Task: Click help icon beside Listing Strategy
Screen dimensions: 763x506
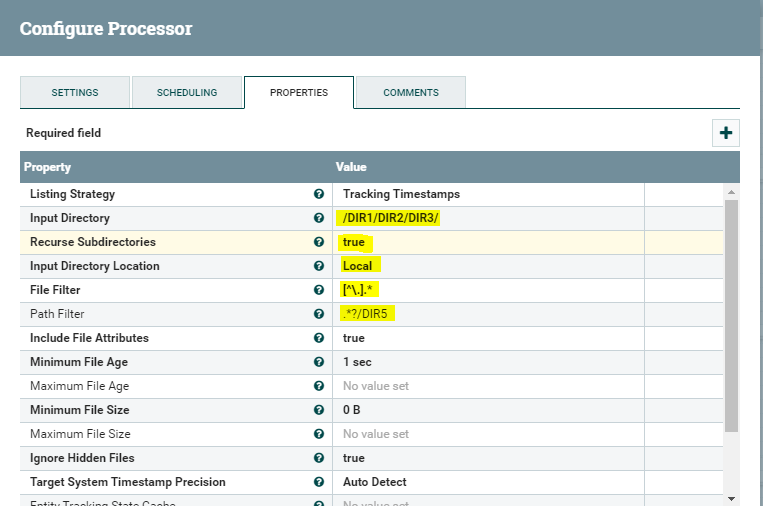Action: tap(319, 194)
